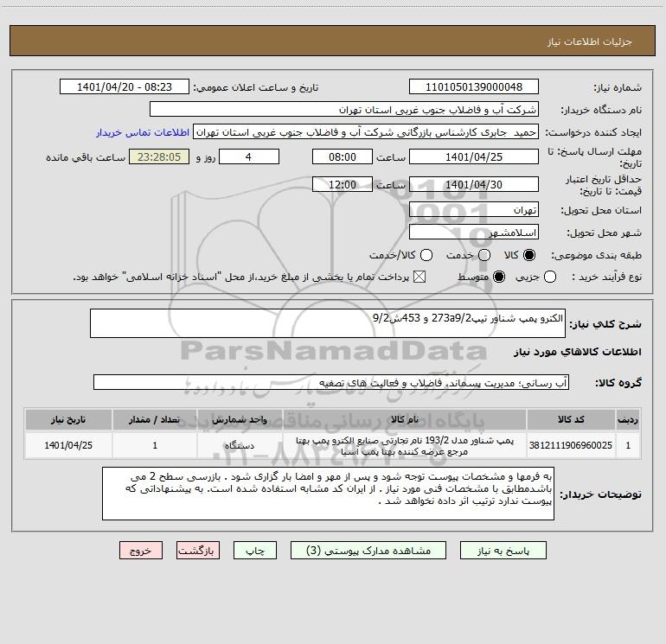This screenshot has height=644, width=666.
Task: Click the response deadline date 1401/04/25 field
Action: (474, 156)
